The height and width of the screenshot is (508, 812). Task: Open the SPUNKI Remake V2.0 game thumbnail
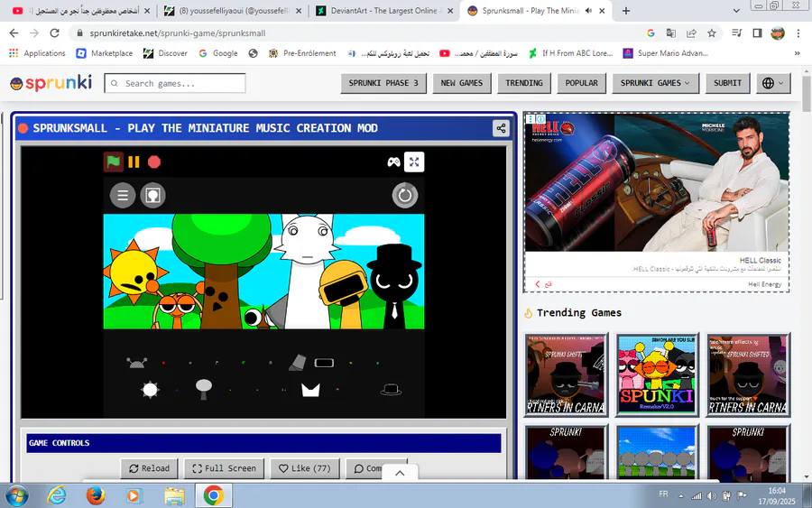pos(657,375)
